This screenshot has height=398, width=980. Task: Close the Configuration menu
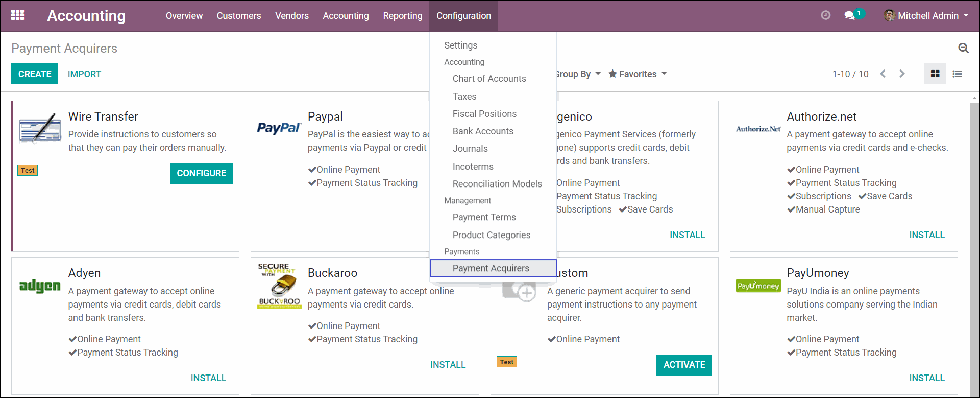tap(463, 16)
